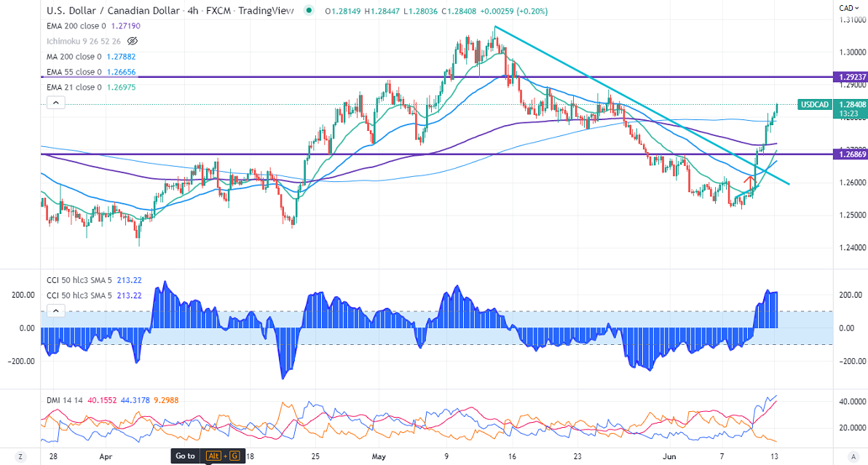
Task: Click the 1.29237 horizontal line price label
Action: tap(852, 77)
